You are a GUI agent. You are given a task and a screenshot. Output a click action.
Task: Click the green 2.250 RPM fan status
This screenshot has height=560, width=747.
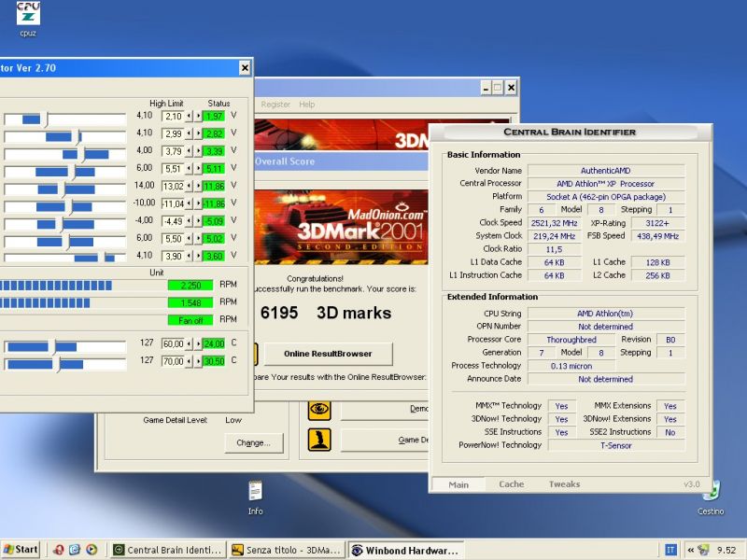click(x=190, y=286)
